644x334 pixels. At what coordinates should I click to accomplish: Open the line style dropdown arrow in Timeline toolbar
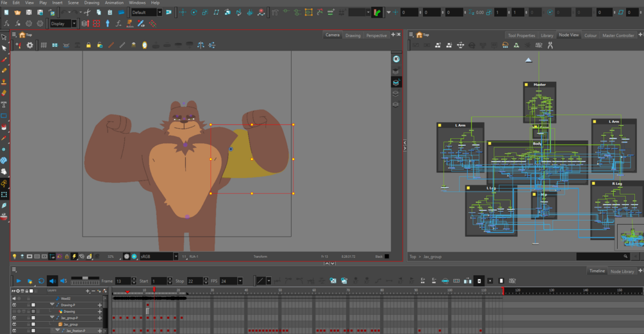[x=268, y=281]
